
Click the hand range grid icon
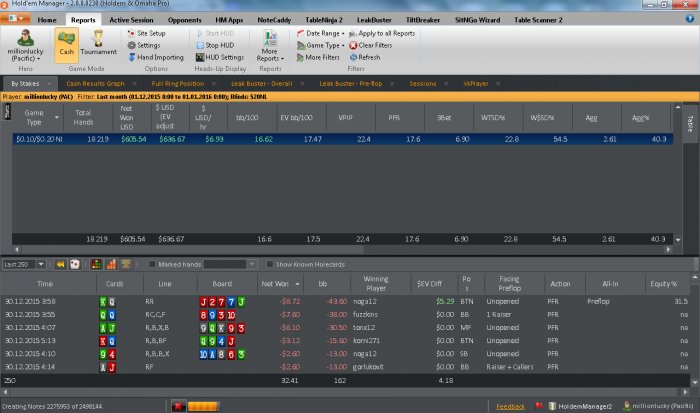(96, 264)
